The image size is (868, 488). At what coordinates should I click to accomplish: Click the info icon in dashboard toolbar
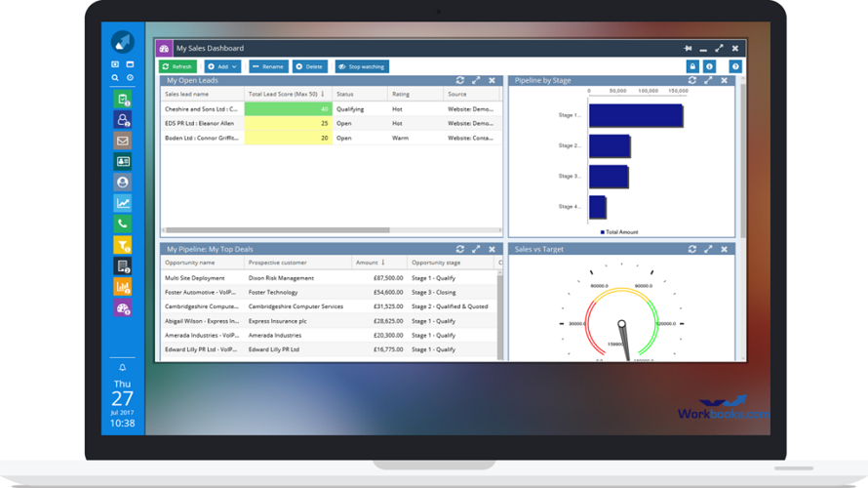pyautogui.click(x=709, y=66)
